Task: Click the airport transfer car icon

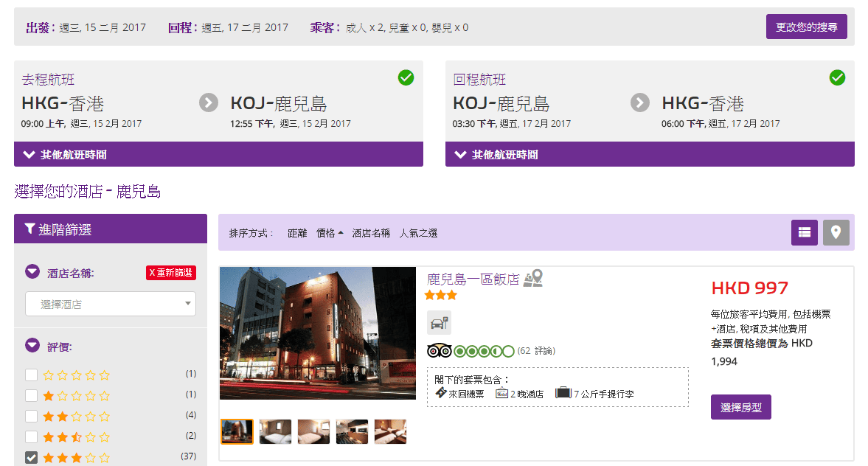Action: point(439,323)
